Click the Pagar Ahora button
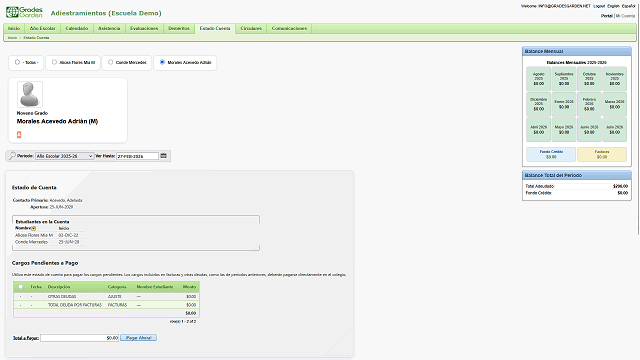The height and width of the screenshot is (360, 640). [138, 338]
